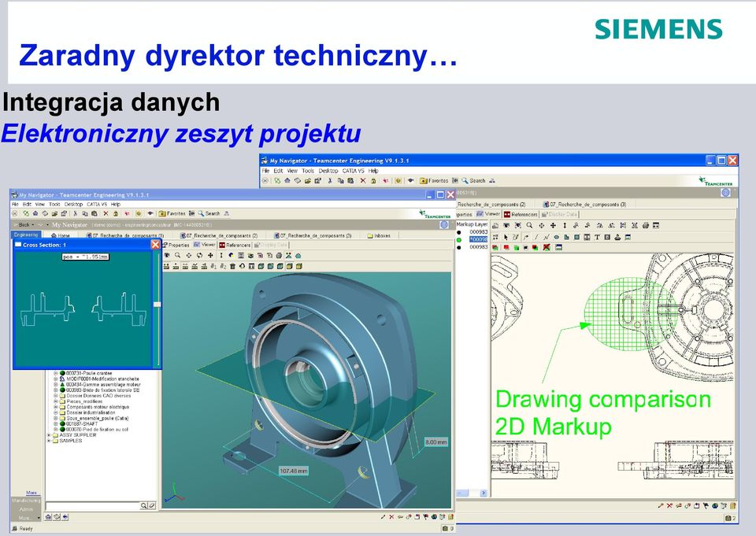Click the trash bin icon in 3D viewer toolbar
The image size is (756, 536).
pyautogui.click(x=232, y=266)
